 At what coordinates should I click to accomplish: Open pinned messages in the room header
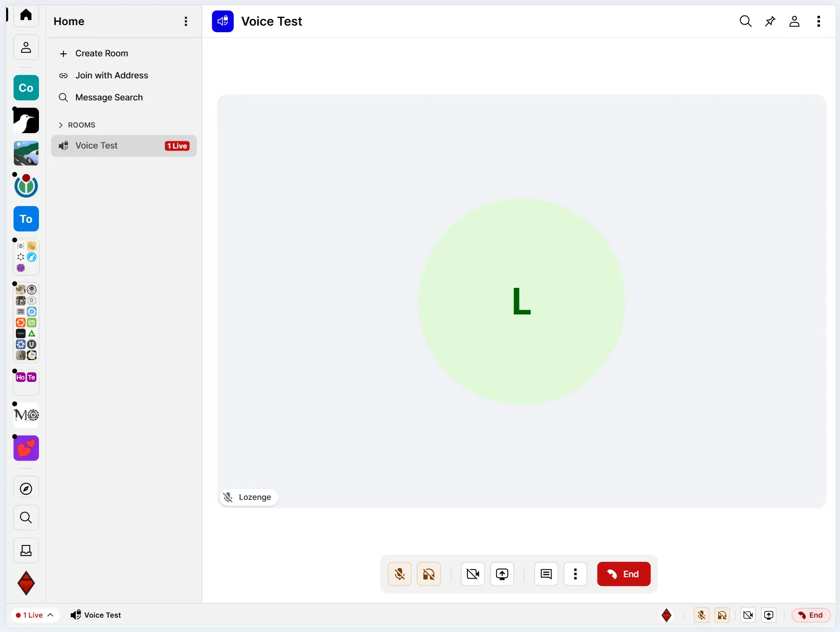click(769, 21)
